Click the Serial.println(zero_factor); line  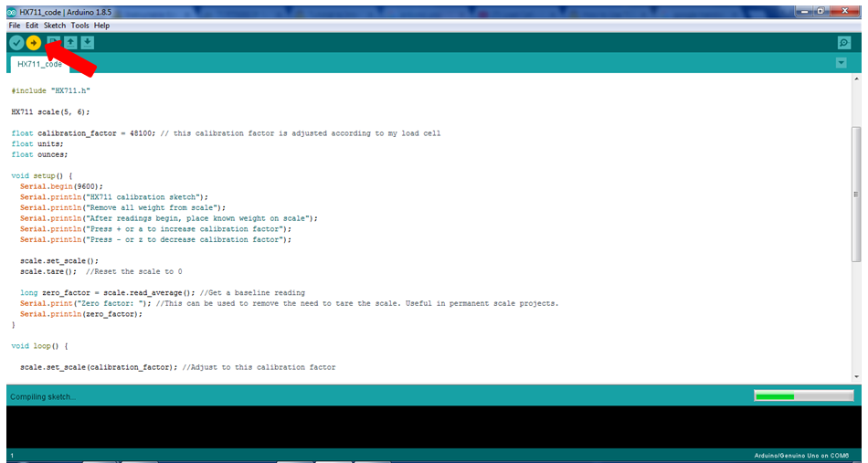81,314
